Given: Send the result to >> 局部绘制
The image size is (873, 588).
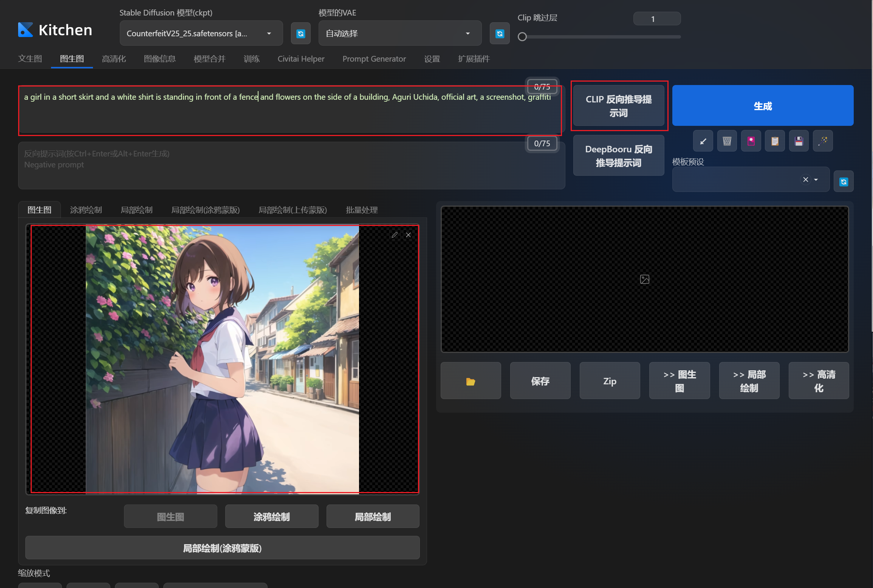Looking at the screenshot, I should (749, 381).
